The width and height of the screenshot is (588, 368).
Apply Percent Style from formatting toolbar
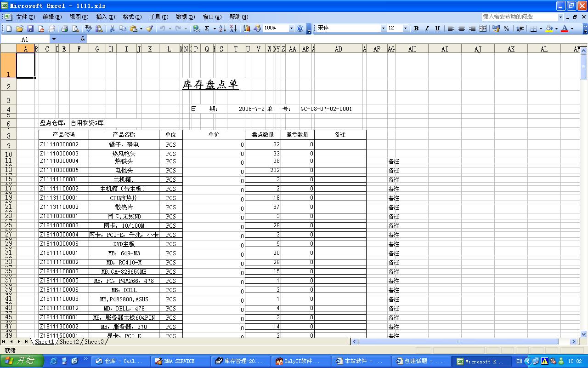(506, 29)
